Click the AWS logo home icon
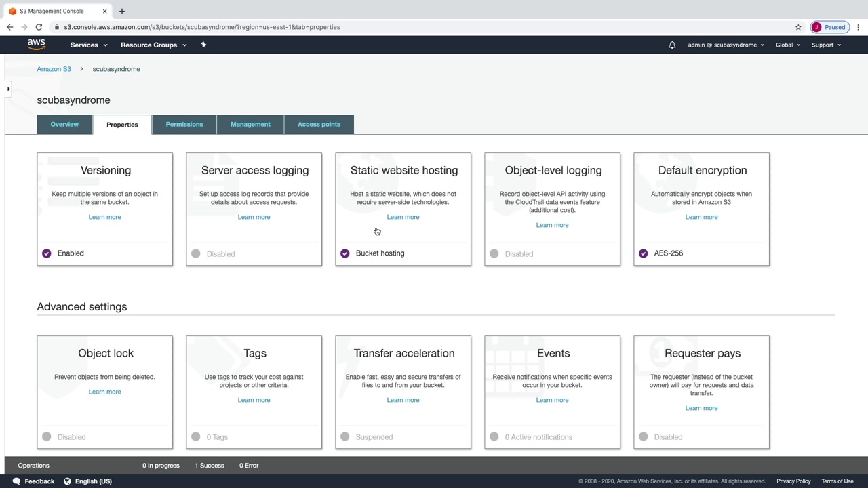868x488 pixels. 36,45
